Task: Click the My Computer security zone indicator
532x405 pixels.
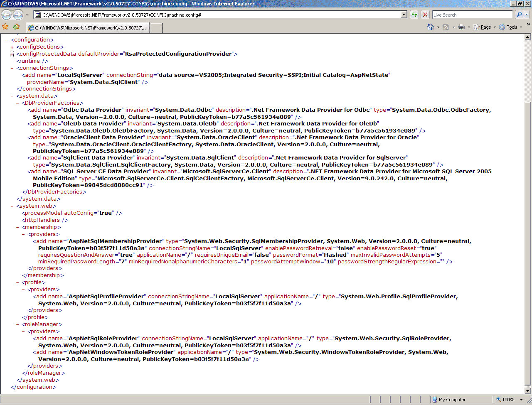Action: pyautogui.click(x=452, y=400)
